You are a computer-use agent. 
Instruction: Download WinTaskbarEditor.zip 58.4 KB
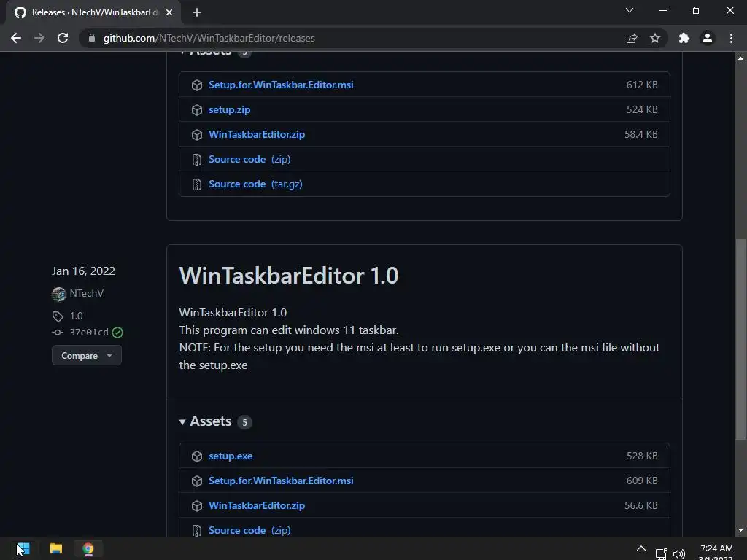pyautogui.click(x=257, y=134)
